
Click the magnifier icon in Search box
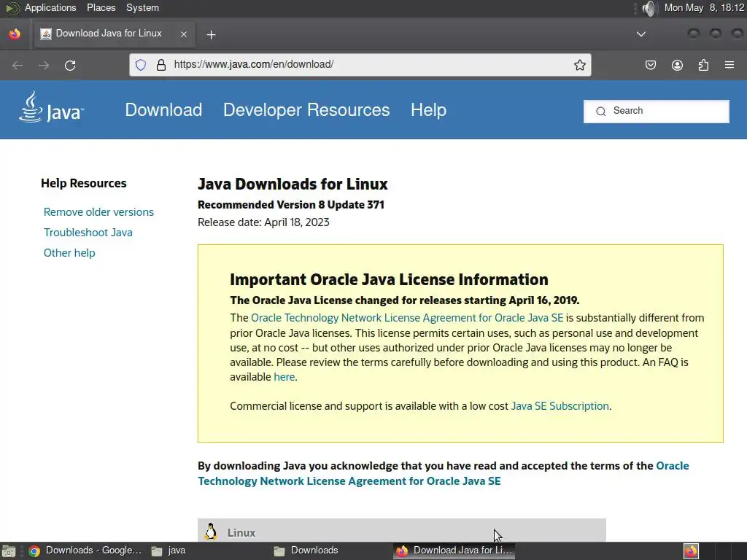[x=601, y=112]
